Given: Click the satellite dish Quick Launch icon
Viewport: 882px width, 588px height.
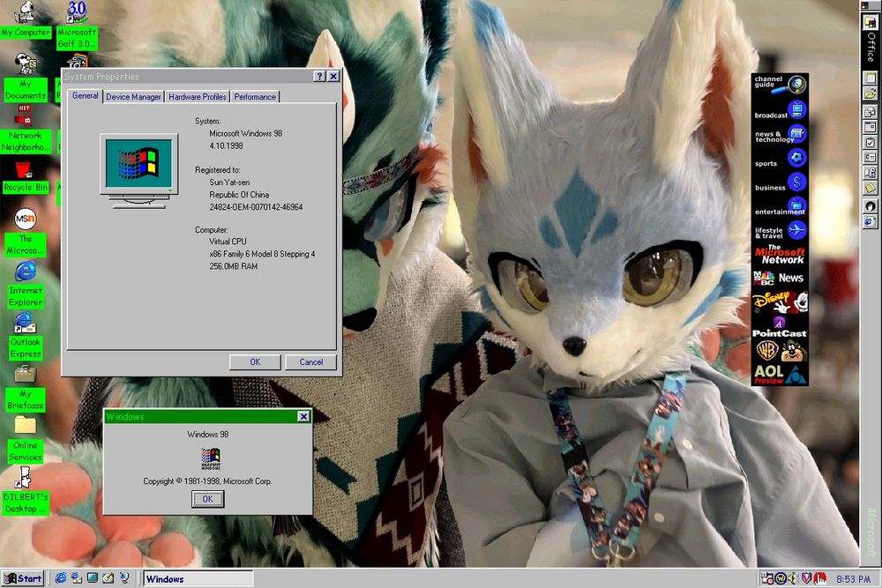Looking at the screenshot, I should tap(123, 578).
